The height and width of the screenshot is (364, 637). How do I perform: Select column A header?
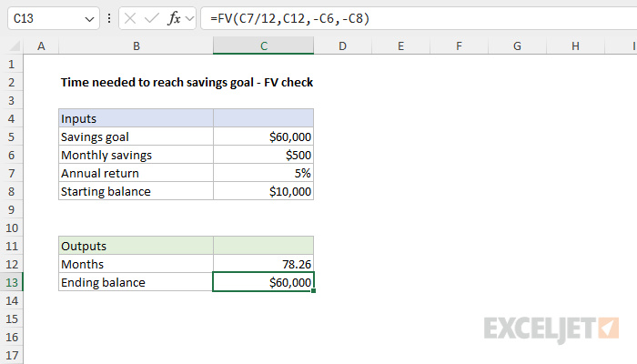[x=41, y=45]
